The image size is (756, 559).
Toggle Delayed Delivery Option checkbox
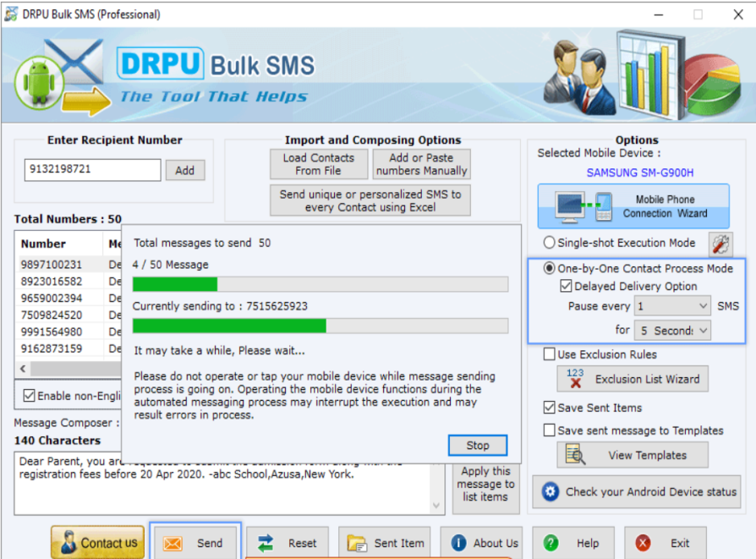tap(567, 287)
